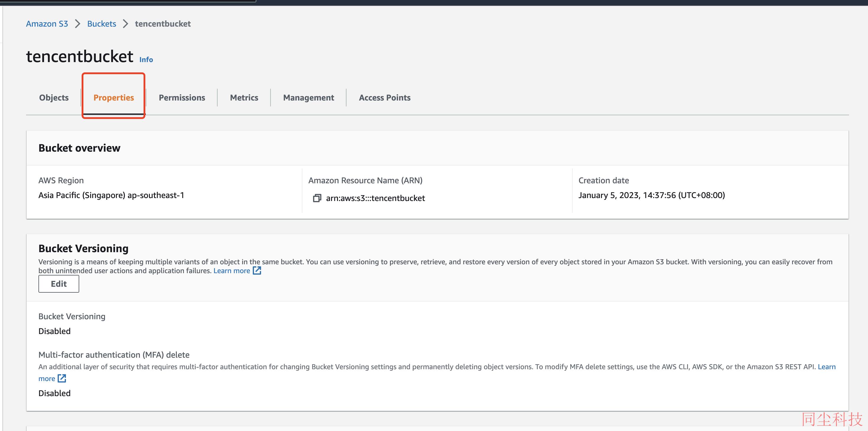
Task: Go to Amazon S3 breadcrumb link
Action: pos(47,24)
